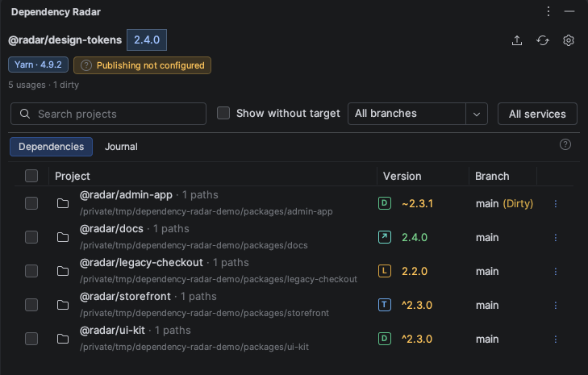Open row actions menu for @radar/storefront
The height and width of the screenshot is (375, 588).
556,306
